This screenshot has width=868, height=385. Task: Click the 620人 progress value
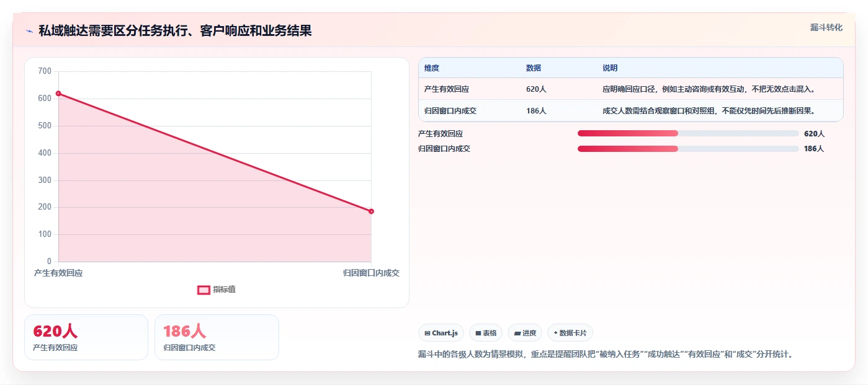pyautogui.click(x=814, y=133)
